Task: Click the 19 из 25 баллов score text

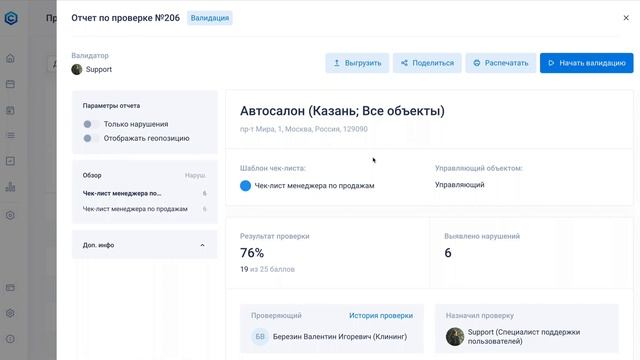Action: click(267, 269)
